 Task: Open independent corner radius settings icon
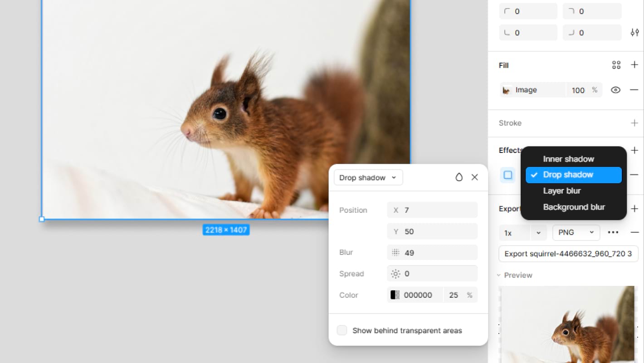(634, 33)
